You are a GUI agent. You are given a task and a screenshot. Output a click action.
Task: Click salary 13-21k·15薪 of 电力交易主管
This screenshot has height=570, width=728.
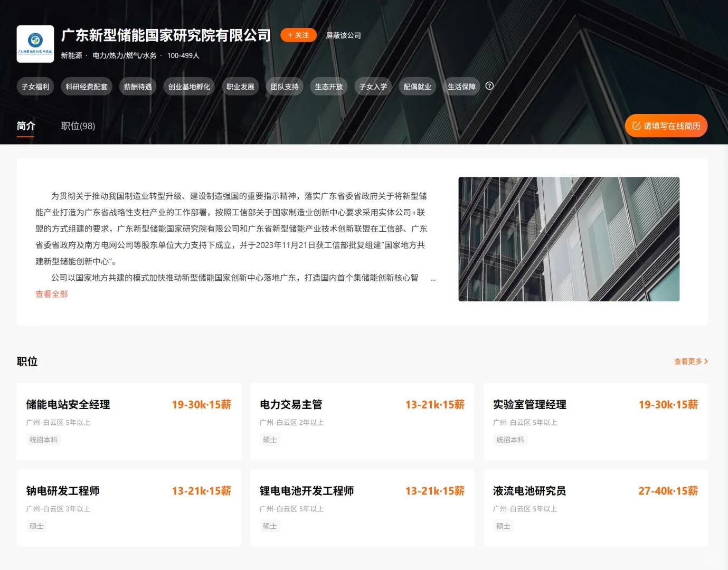pos(435,405)
